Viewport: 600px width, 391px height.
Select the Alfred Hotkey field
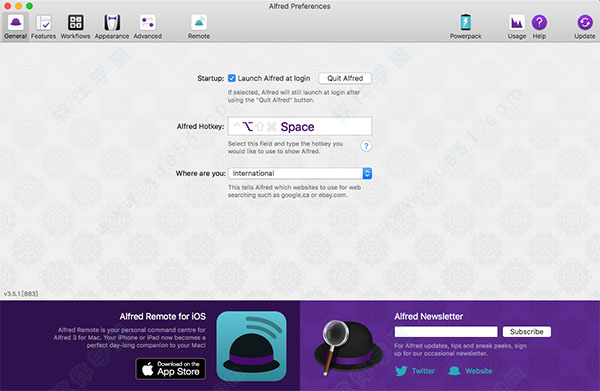tap(300, 126)
